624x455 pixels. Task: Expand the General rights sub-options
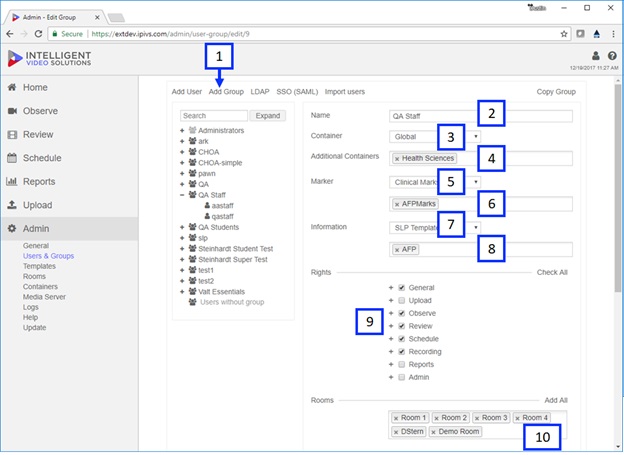(x=391, y=287)
